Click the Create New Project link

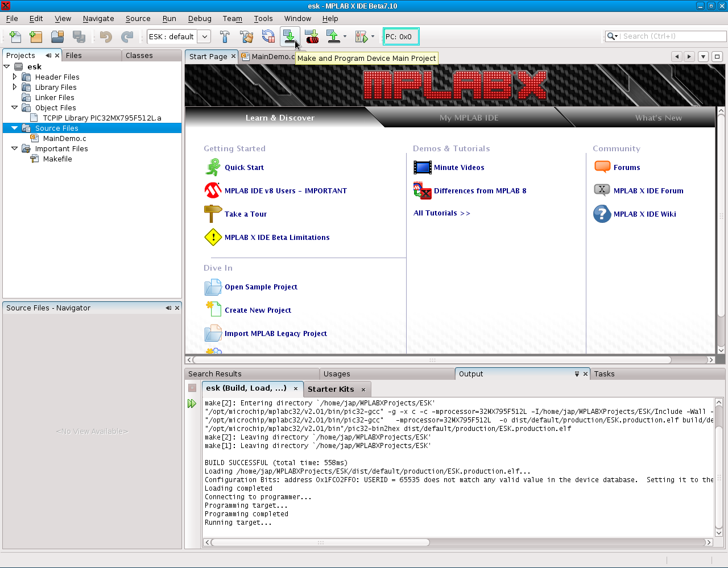click(258, 310)
